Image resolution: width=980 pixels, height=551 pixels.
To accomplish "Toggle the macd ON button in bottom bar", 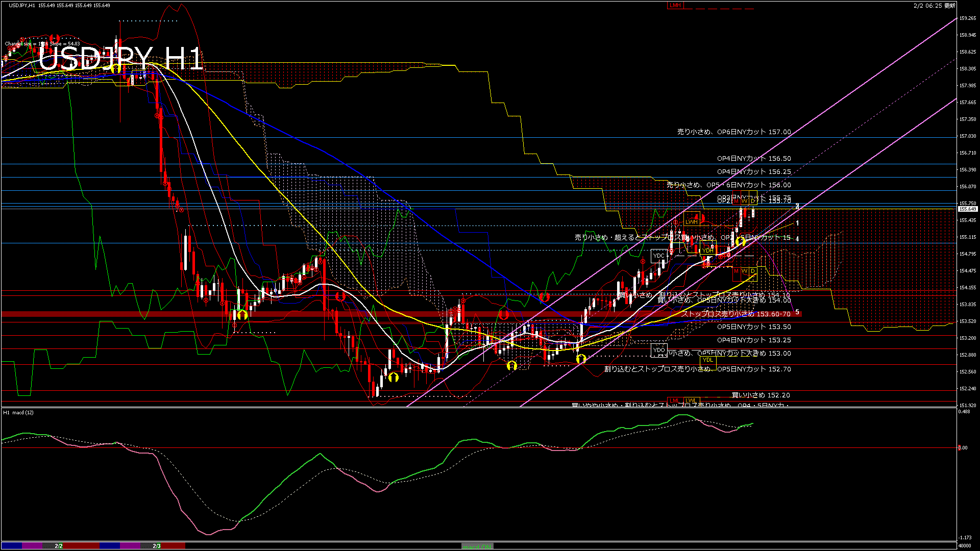I will [x=477, y=546].
